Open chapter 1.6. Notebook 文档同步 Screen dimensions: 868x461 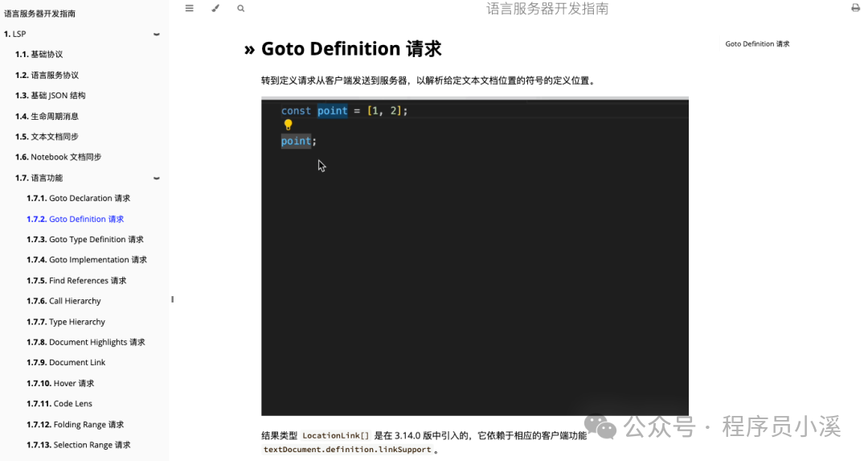coord(58,157)
